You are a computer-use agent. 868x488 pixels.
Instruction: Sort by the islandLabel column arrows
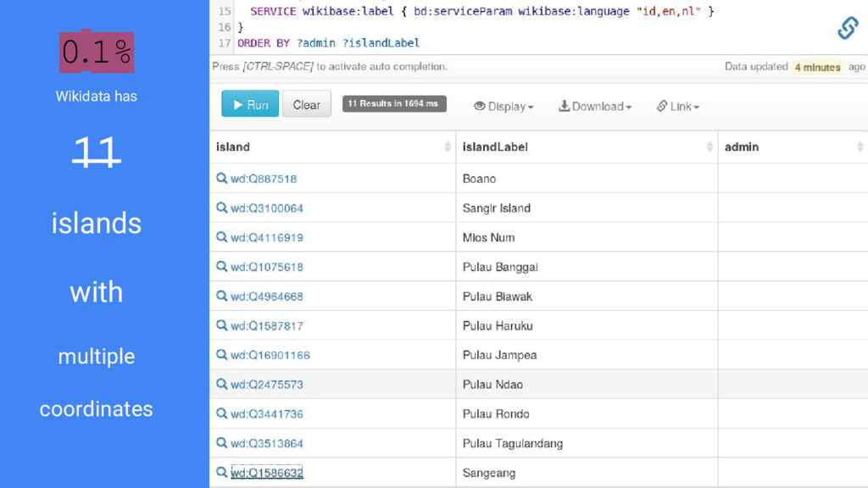709,147
